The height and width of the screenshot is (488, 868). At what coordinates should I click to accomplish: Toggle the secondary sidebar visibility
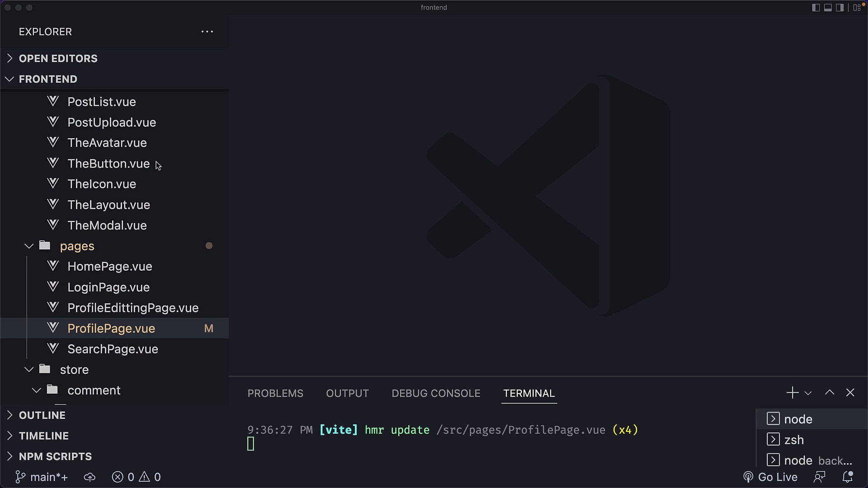tap(840, 8)
